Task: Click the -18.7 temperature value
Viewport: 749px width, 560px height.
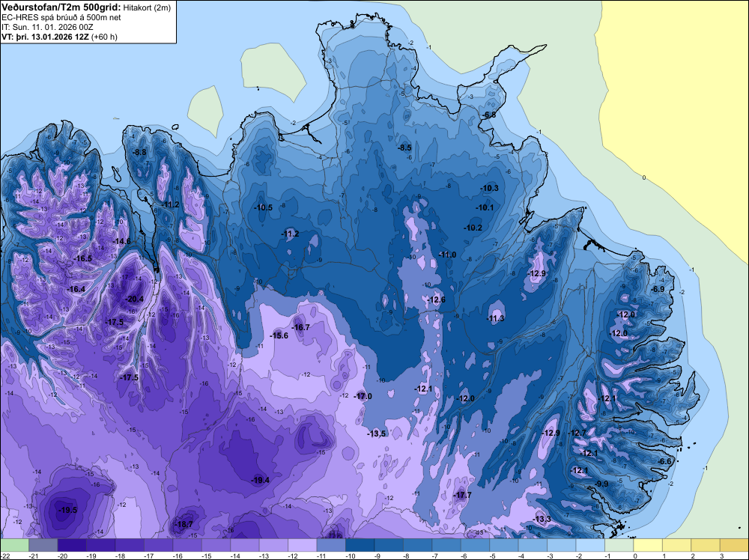Action: pos(184,524)
